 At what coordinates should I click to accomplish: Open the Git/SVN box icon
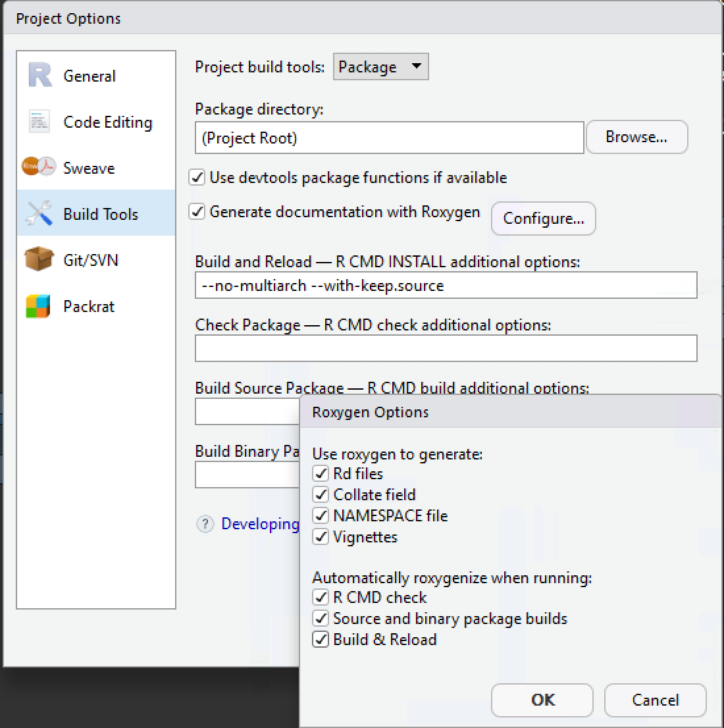[x=39, y=259]
